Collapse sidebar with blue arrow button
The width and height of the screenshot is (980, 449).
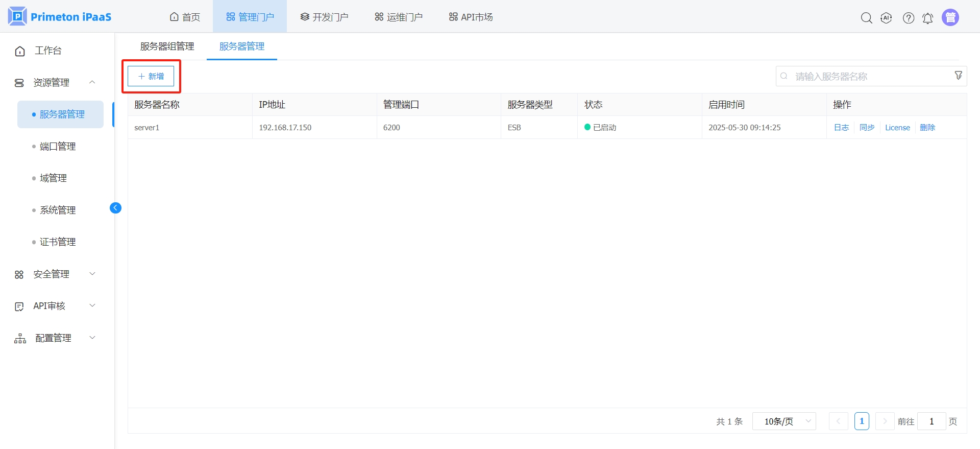pyautogui.click(x=116, y=208)
